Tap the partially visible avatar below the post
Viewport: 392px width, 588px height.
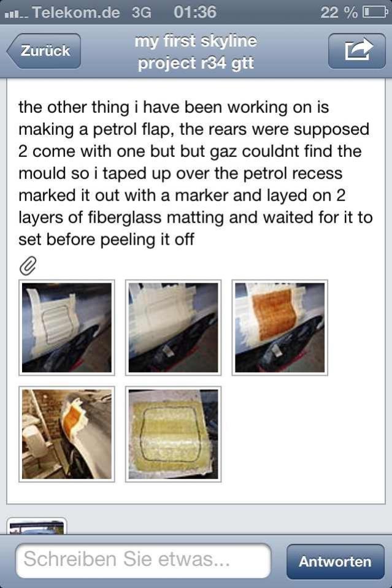click(x=37, y=527)
